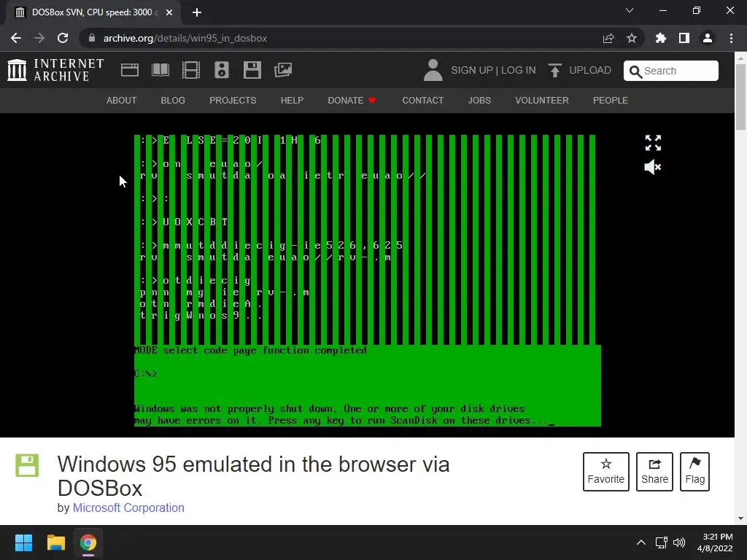The height and width of the screenshot is (560, 747).
Task: Select the DOSBox SVN tab
Action: pos(93,12)
